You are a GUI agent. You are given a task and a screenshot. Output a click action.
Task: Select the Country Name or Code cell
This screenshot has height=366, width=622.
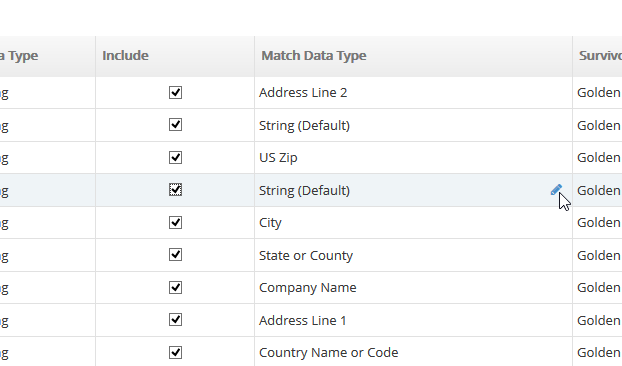(413, 352)
